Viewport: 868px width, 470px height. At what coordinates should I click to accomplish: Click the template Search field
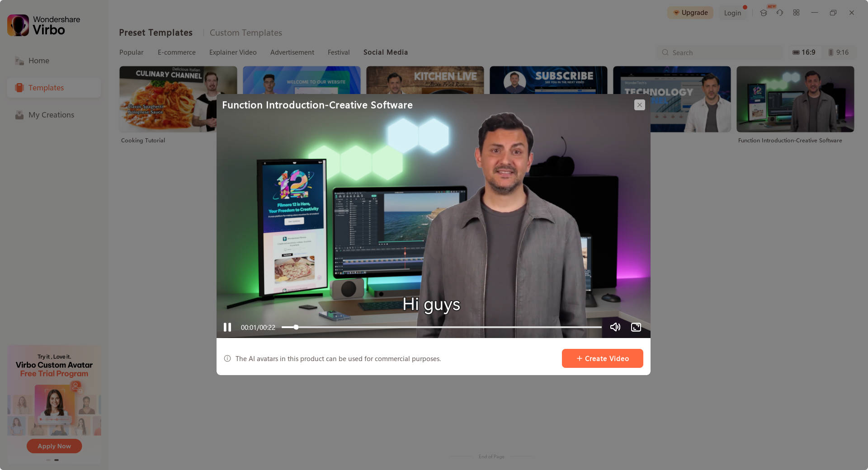720,52
